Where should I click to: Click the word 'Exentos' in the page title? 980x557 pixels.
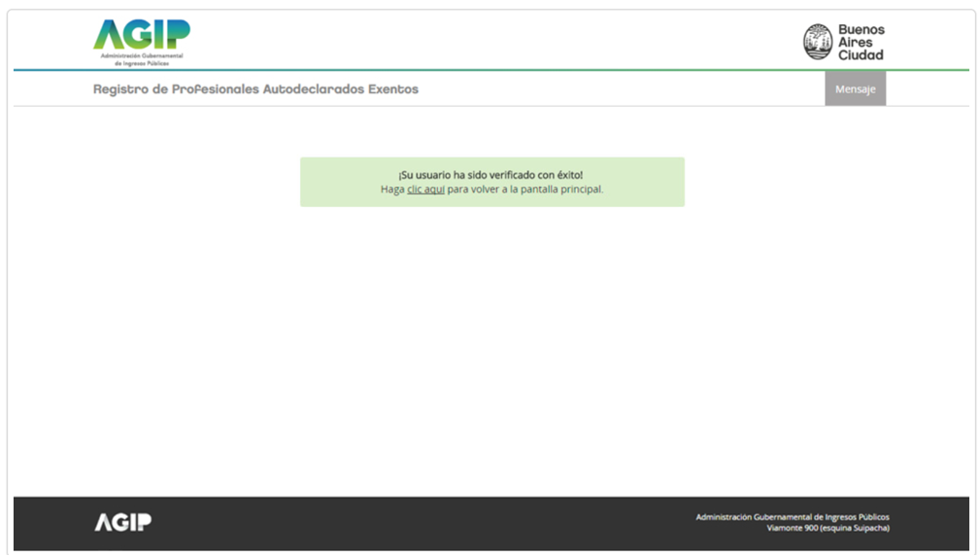pyautogui.click(x=393, y=89)
